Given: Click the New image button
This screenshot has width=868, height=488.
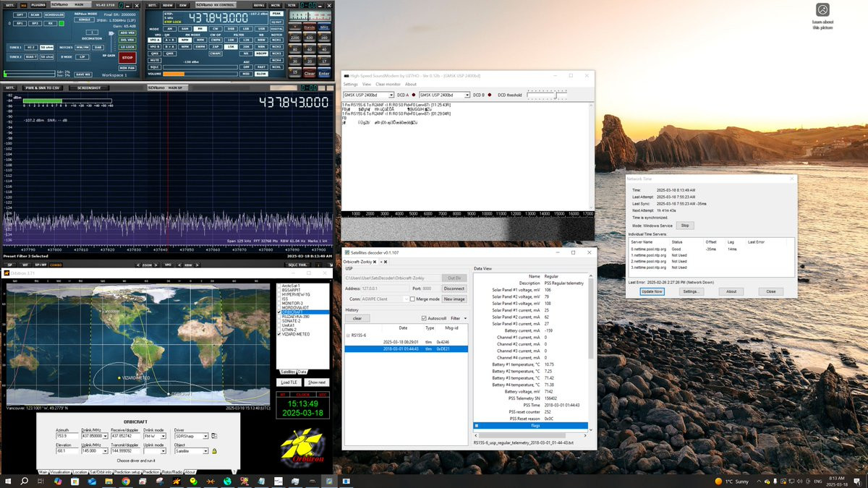Looking at the screenshot, I should coord(454,299).
